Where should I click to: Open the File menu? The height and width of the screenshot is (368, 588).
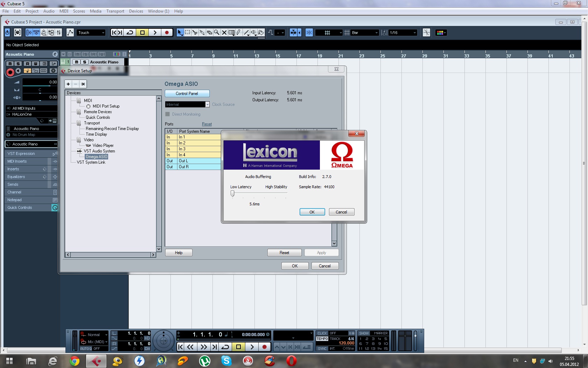pyautogui.click(x=6, y=11)
